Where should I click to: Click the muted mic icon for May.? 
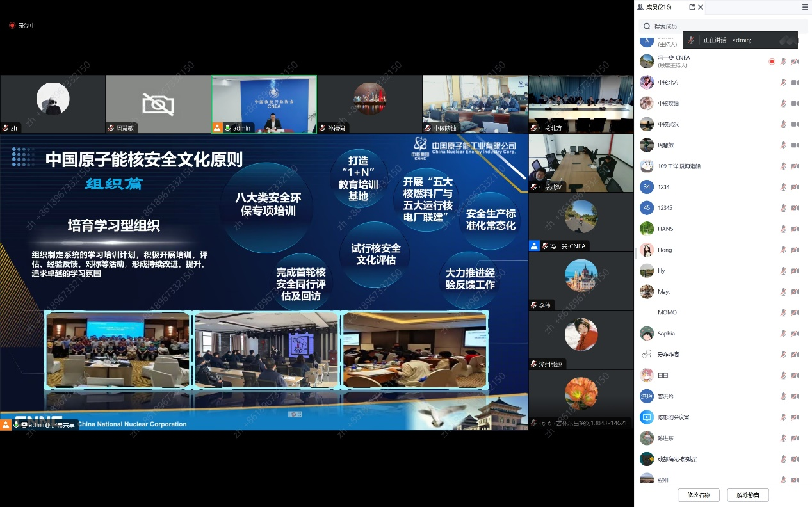783,292
